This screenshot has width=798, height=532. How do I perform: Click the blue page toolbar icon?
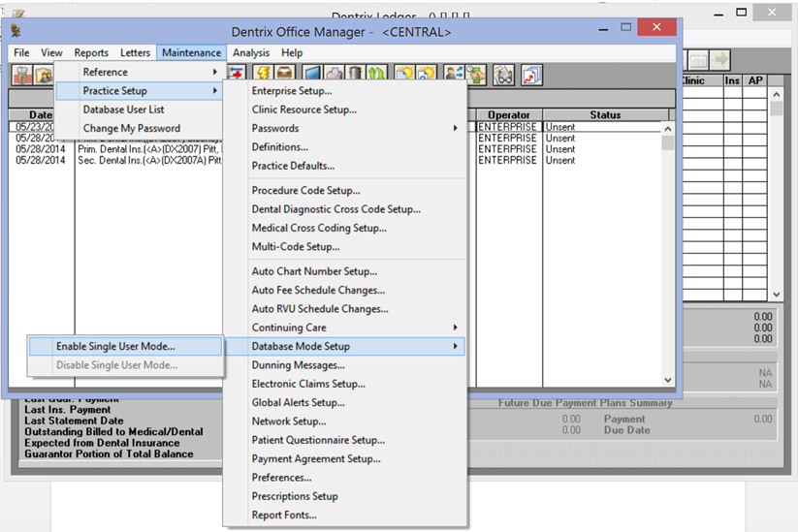pos(312,75)
